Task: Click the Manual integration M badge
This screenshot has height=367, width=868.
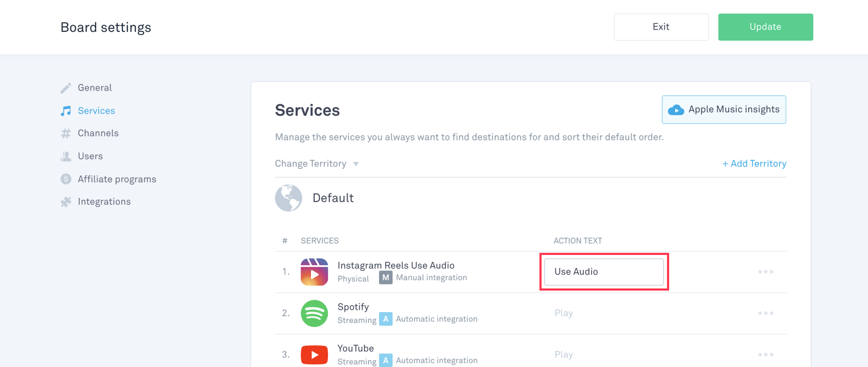Action: (x=385, y=278)
